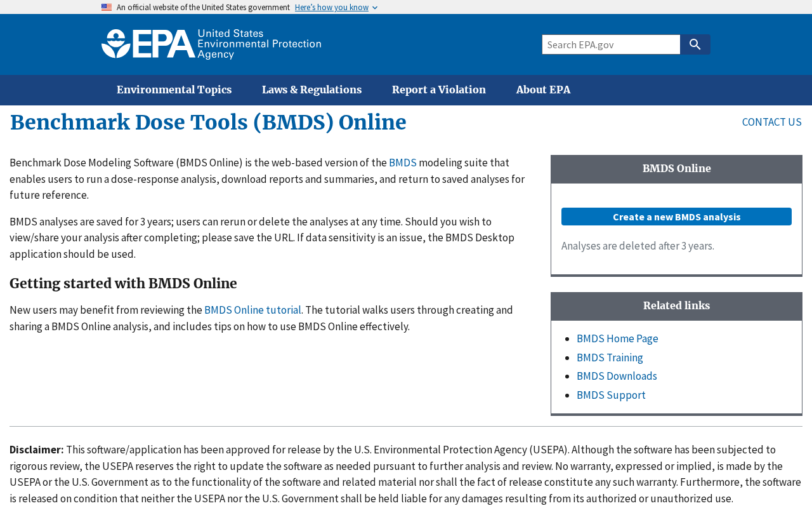Click Benchmark Dose Tools (BMDS) Online heading

coord(208,123)
